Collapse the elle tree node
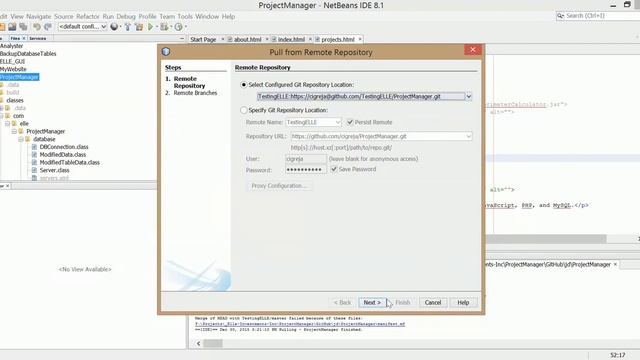The height and width of the screenshot is (360, 640). coord(7,124)
